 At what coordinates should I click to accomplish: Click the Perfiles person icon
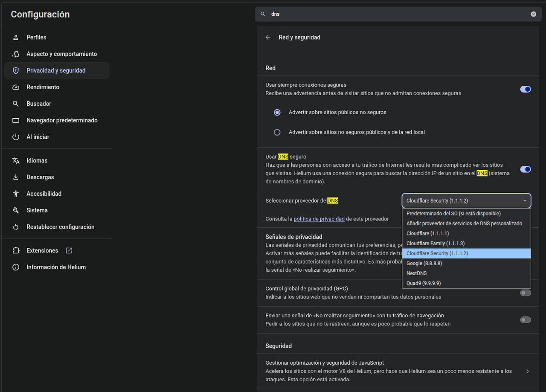[16, 38]
